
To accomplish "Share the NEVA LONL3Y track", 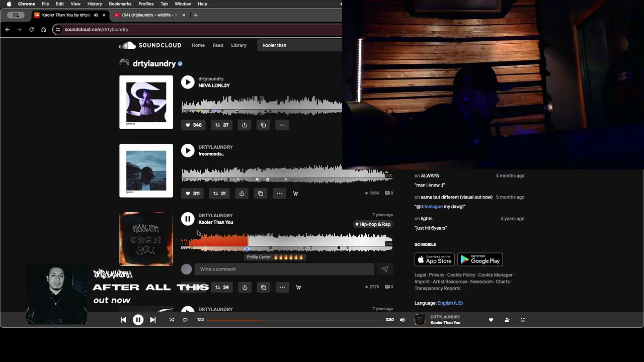I will [245, 125].
